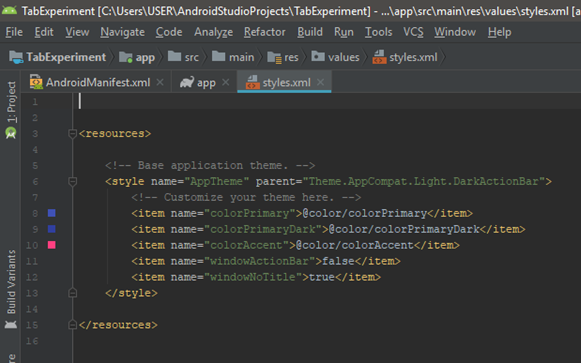
Task: Open the Refactor menu
Action: pyautogui.click(x=265, y=32)
